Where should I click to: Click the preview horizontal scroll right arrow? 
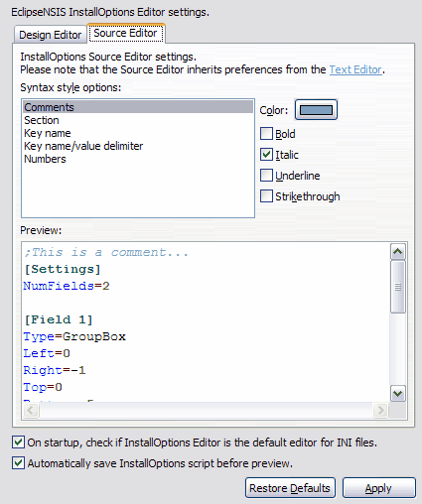point(380,411)
